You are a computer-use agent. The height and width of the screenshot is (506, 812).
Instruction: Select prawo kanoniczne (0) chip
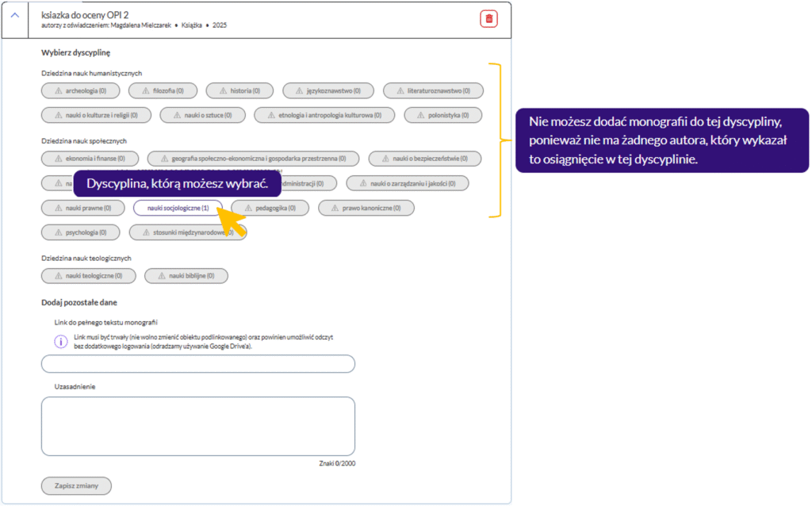[x=366, y=208]
